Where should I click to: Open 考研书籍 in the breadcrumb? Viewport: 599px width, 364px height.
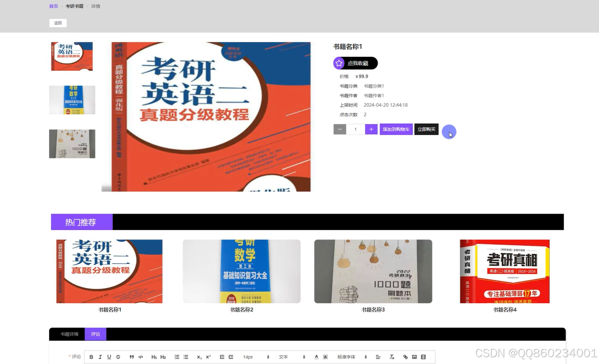click(75, 6)
